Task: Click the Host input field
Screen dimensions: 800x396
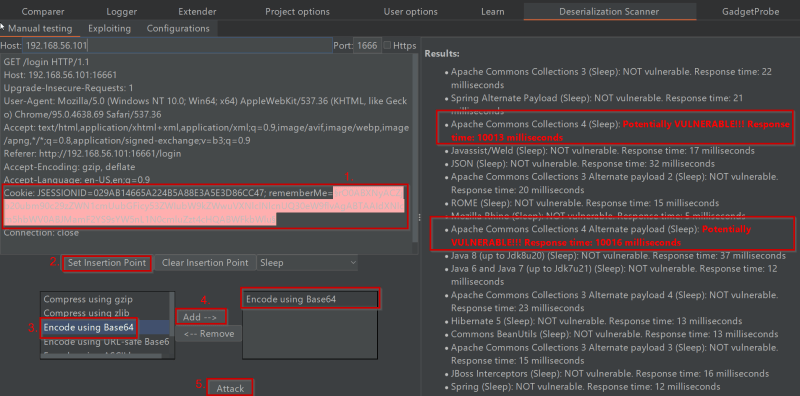Action: click(x=178, y=45)
